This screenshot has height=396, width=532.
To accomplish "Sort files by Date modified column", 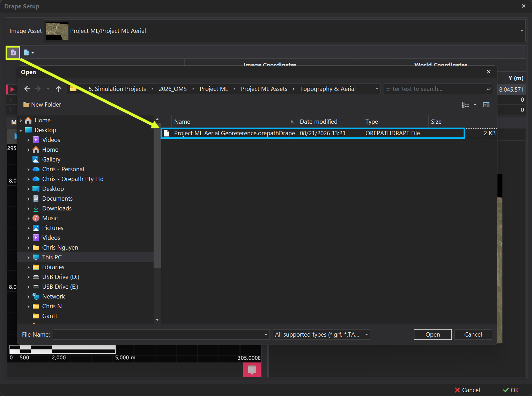I will 330,122.
